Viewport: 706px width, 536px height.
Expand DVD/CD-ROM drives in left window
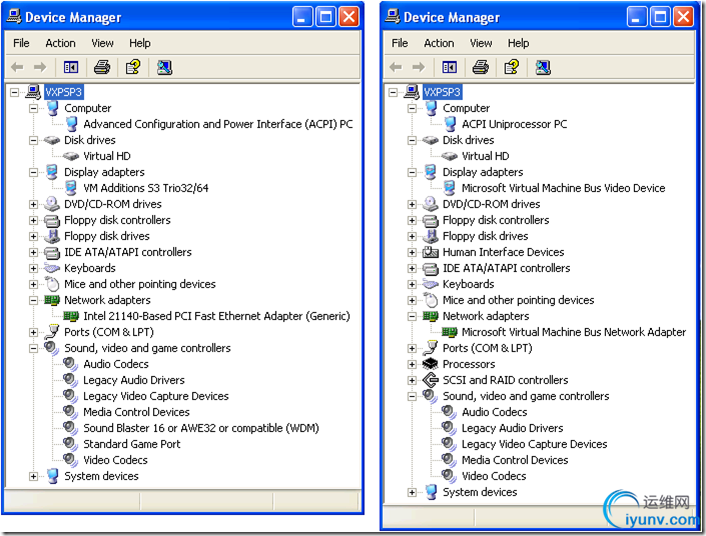[x=33, y=204]
